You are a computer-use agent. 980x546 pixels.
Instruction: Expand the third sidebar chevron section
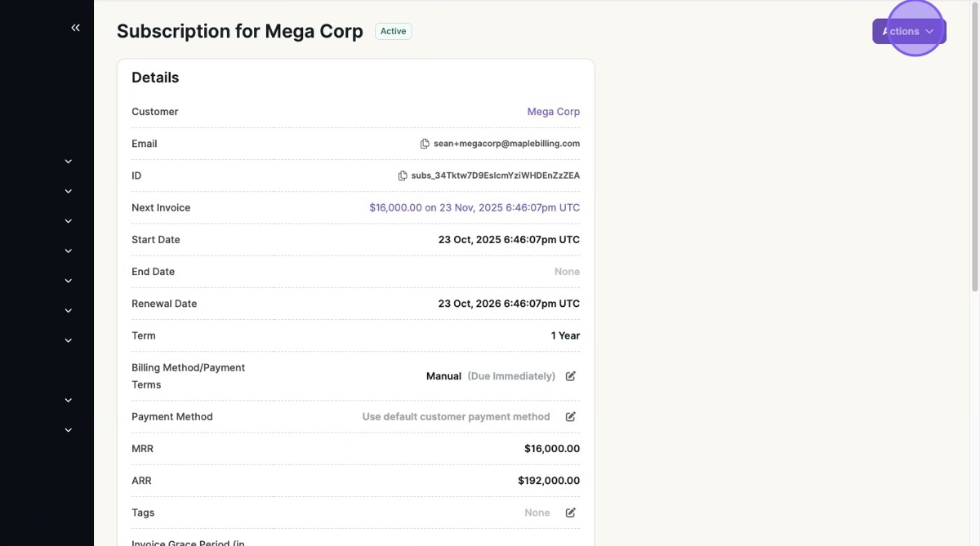[x=69, y=221]
